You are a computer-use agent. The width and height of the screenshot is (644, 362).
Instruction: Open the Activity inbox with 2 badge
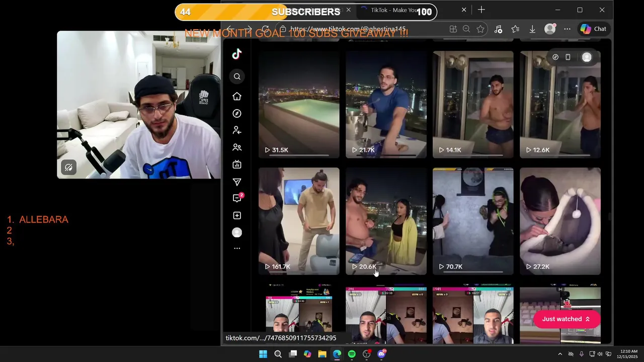[237, 198]
